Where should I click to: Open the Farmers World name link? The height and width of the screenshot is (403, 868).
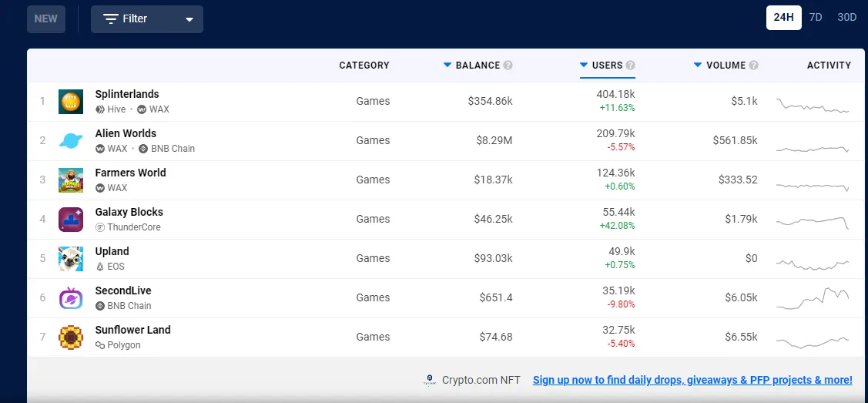(x=131, y=173)
